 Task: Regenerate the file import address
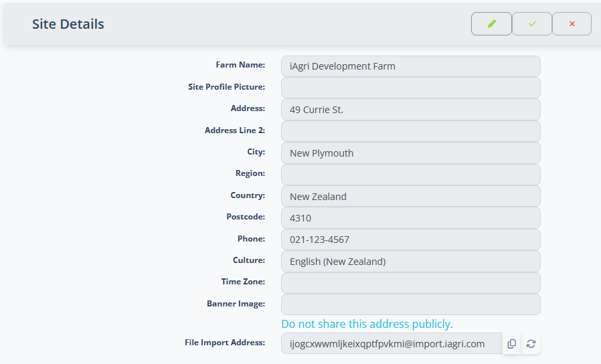coord(531,343)
